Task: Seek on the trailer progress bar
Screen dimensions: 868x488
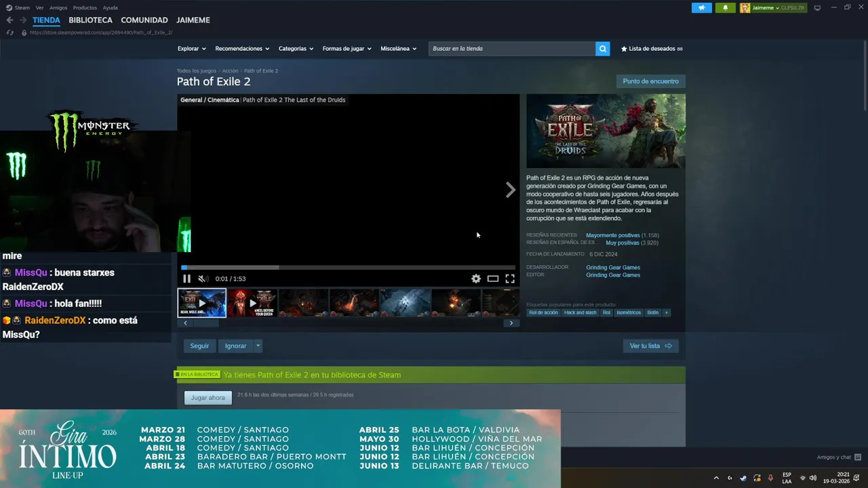Action: pos(348,267)
